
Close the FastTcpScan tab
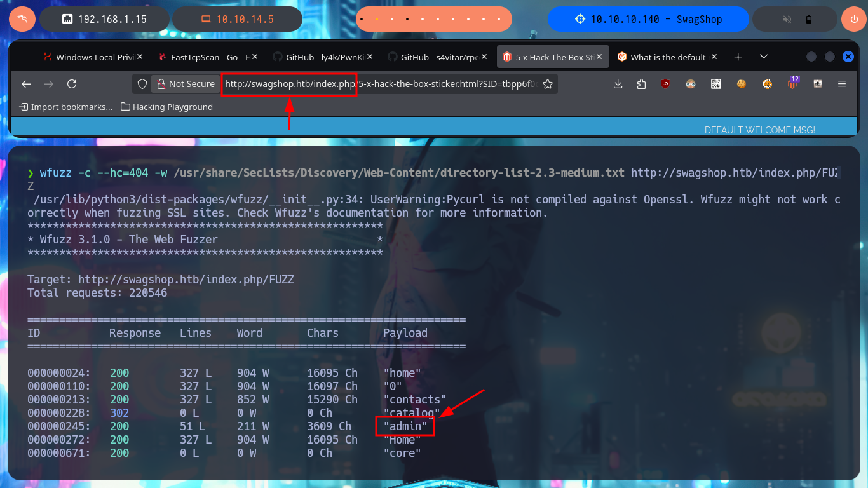[255, 57]
